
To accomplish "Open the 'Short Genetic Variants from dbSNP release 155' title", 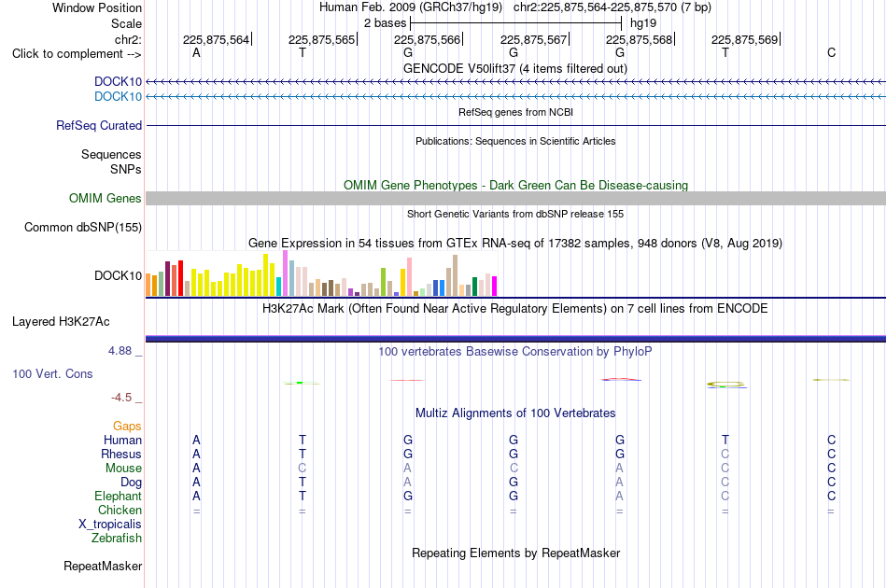I will (x=515, y=214).
